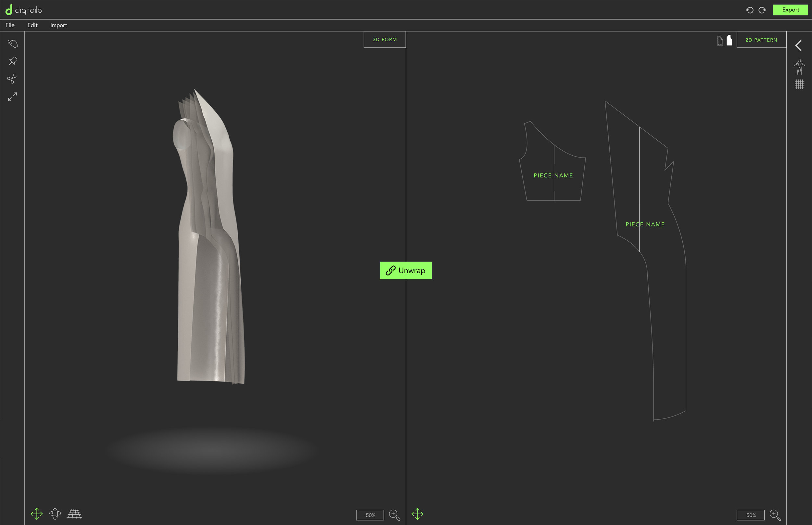Select the expand scale arrows tool
This screenshot has width=812, height=525.
12,97
